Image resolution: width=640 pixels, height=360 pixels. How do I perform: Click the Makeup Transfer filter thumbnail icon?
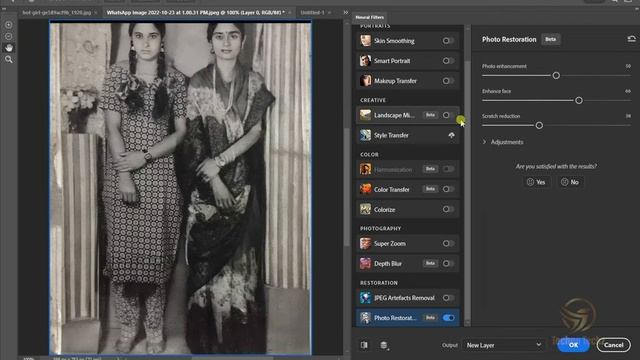(365, 80)
